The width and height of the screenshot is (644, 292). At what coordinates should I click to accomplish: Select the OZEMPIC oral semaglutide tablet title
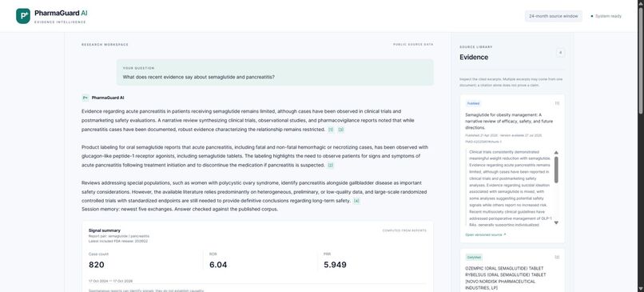[506, 278]
